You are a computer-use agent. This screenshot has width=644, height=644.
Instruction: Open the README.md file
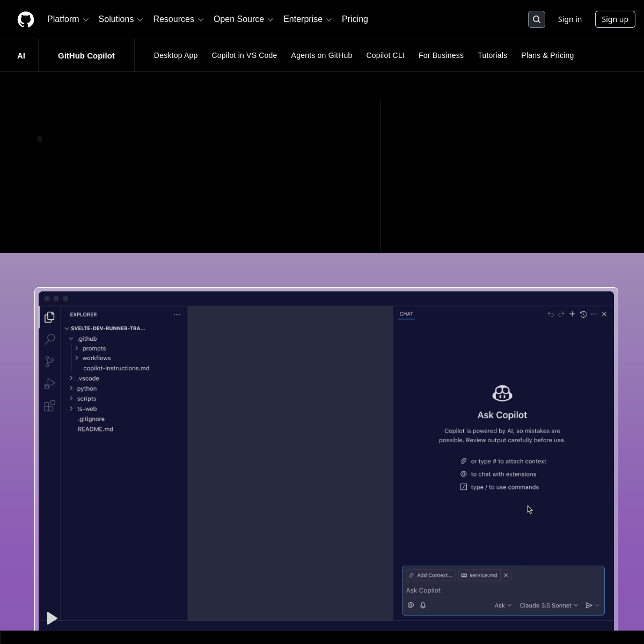(96, 429)
